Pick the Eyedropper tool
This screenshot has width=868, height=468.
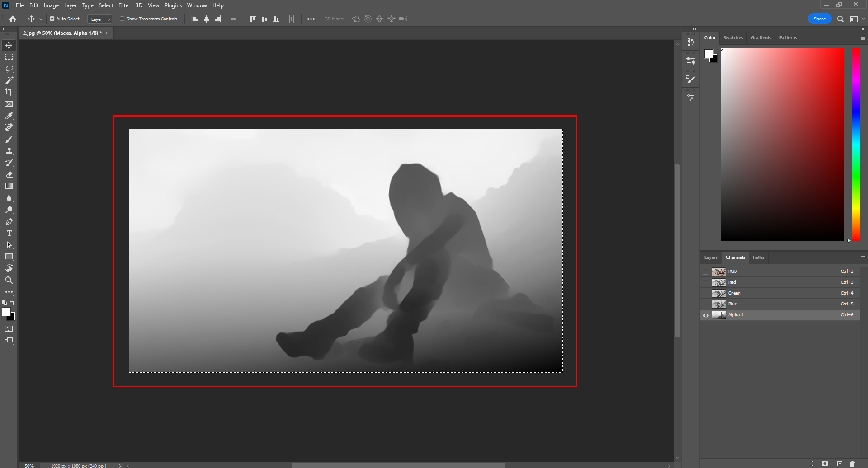tap(9, 116)
